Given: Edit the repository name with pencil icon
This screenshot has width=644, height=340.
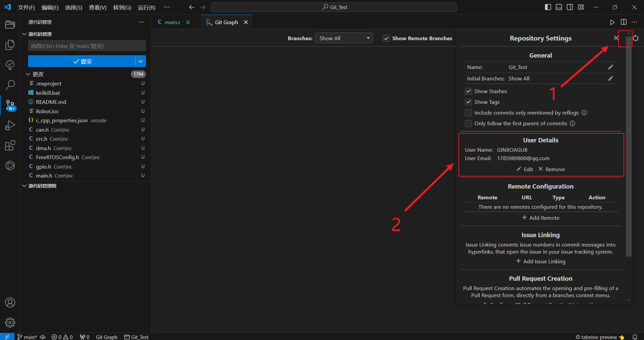Looking at the screenshot, I should 610,67.
